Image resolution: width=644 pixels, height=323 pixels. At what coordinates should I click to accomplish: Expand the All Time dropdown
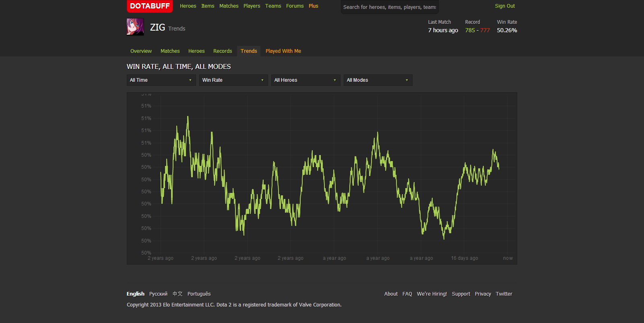coord(161,80)
